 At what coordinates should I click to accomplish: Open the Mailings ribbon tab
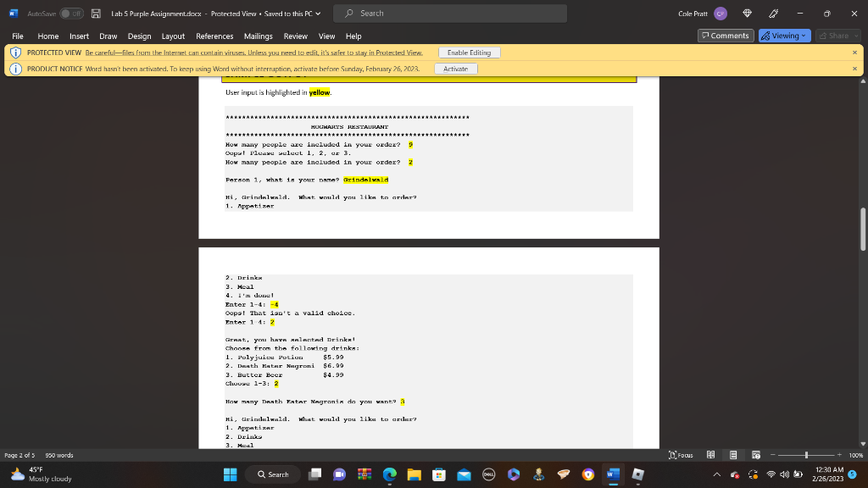point(260,36)
